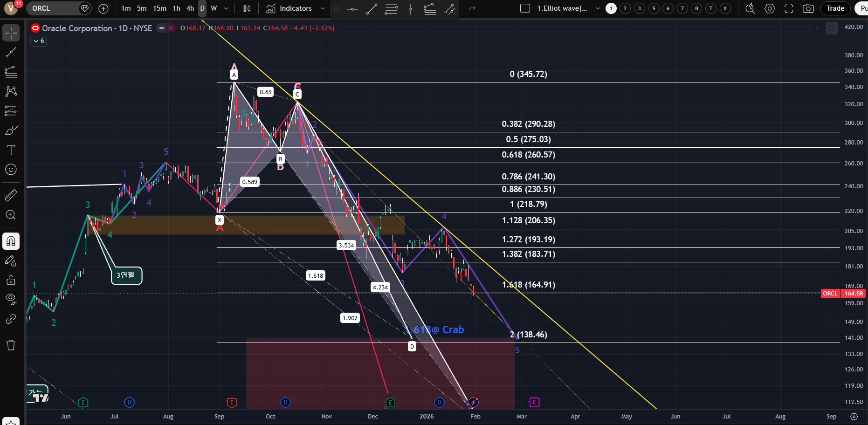Click the Trade button
Viewport: 868px width, 425px height.
click(x=835, y=8)
